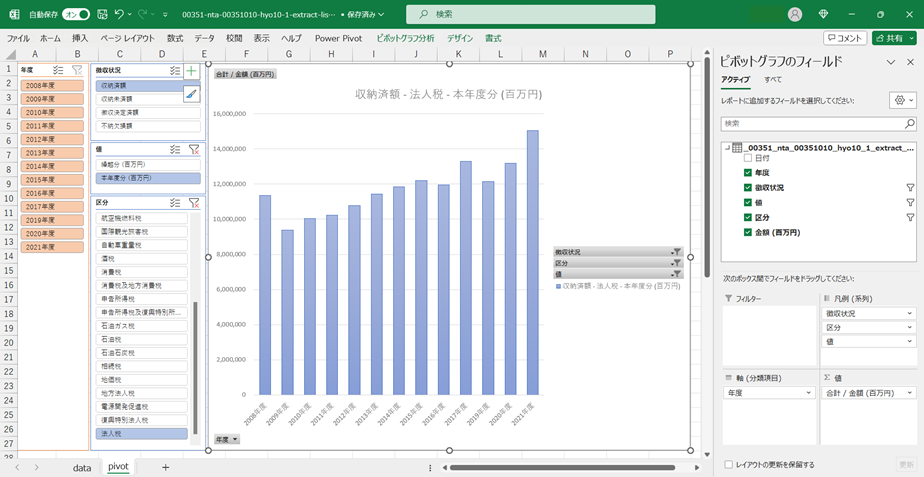
Task: Open the 挿入 ribbon tab
Action: 80,38
